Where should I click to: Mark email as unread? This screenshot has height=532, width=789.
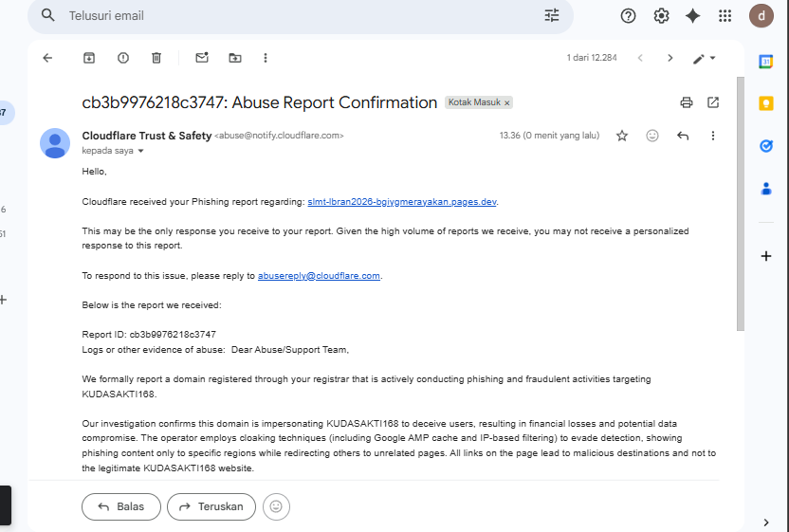(x=202, y=58)
